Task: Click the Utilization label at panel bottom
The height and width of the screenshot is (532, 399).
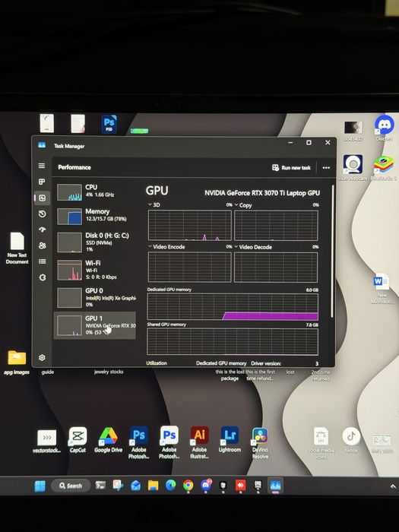Action: (157, 363)
